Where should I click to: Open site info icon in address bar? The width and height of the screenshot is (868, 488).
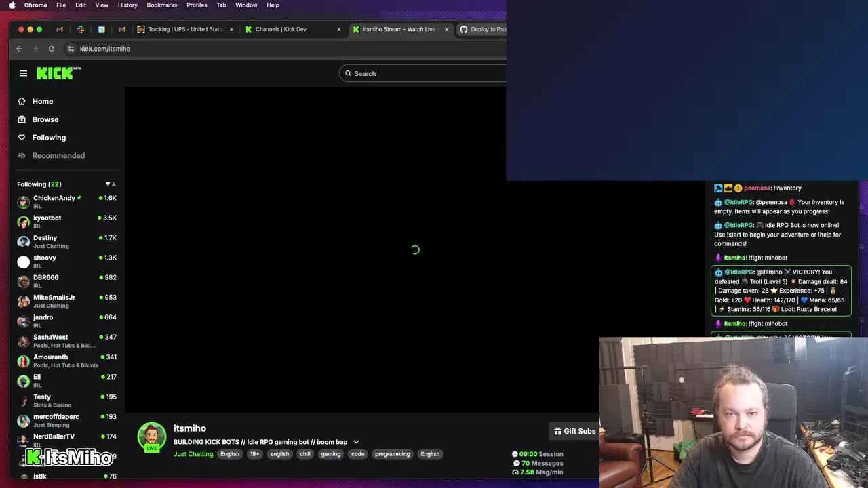click(71, 49)
